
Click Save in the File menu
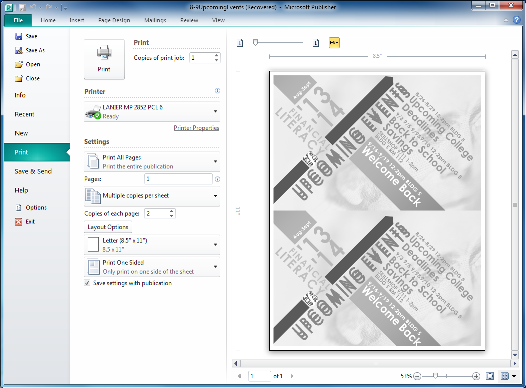(x=26, y=36)
